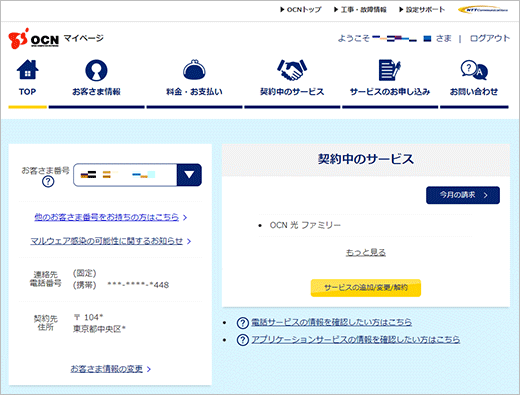This screenshot has height=395, width=520.
Task: Select the お問い合わせ menu label
Action: coord(474,92)
